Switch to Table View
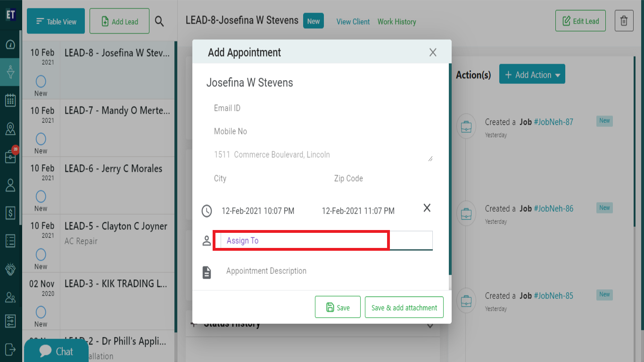Viewport: 644px width, 362px height. tap(56, 21)
